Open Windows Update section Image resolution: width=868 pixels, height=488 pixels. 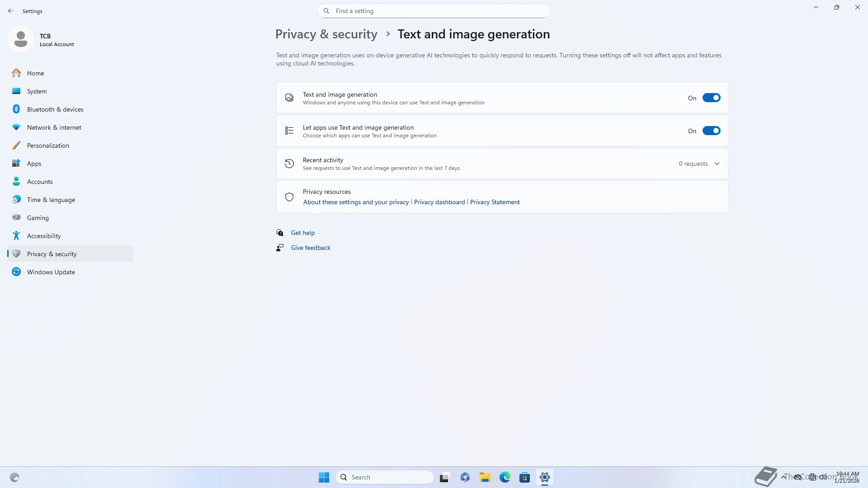tap(51, 272)
